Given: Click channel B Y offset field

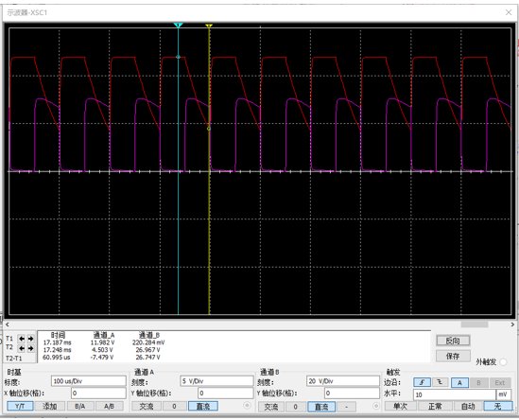Looking at the screenshot, I should (x=352, y=393).
